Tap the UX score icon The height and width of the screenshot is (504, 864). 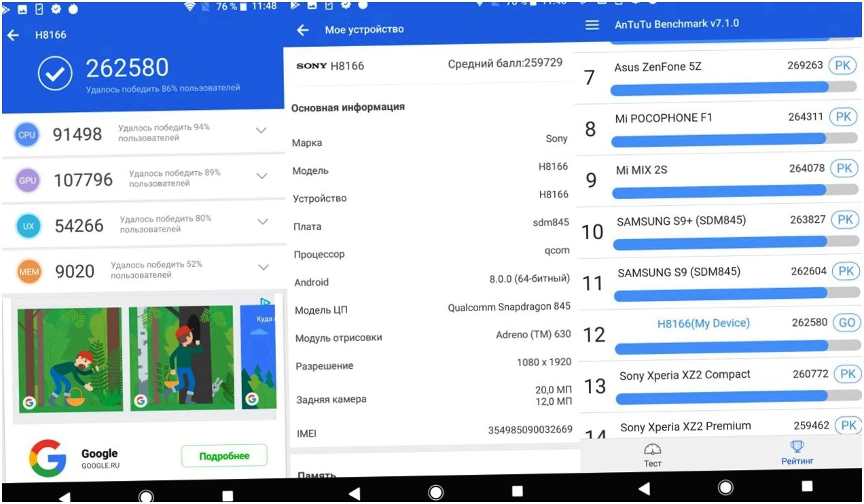point(29,226)
